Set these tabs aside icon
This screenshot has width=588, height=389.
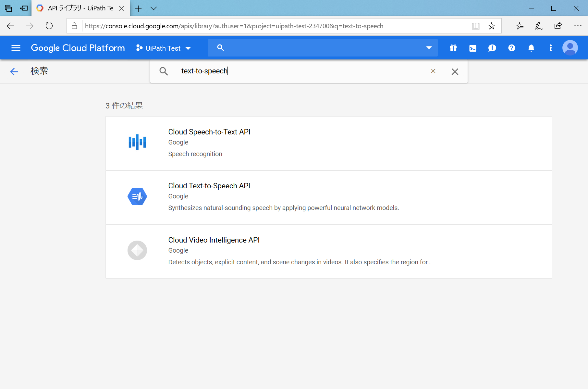pos(24,8)
